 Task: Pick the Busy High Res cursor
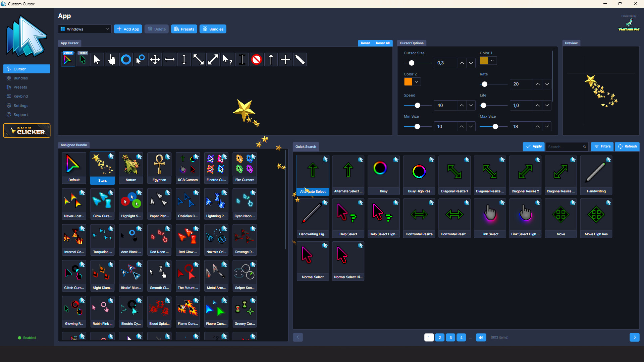tap(419, 175)
